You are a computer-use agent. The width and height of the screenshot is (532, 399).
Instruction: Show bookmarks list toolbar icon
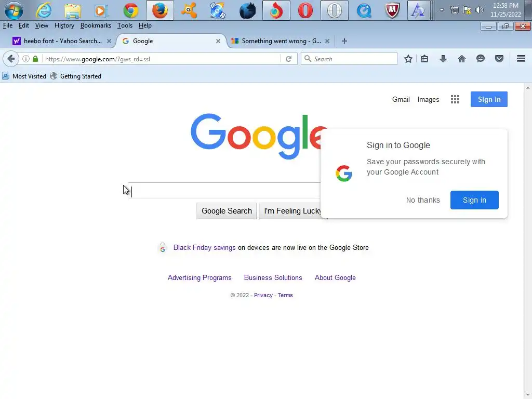click(x=424, y=59)
